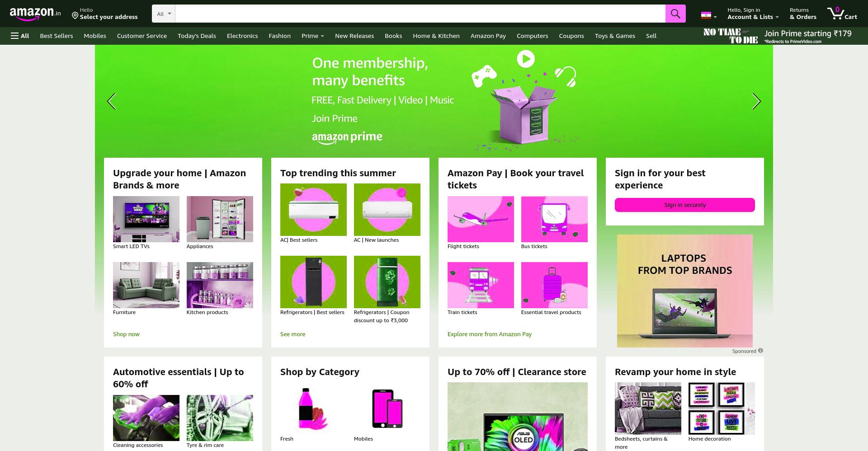
Task: Open Amazon Pay nav item
Action: click(488, 36)
